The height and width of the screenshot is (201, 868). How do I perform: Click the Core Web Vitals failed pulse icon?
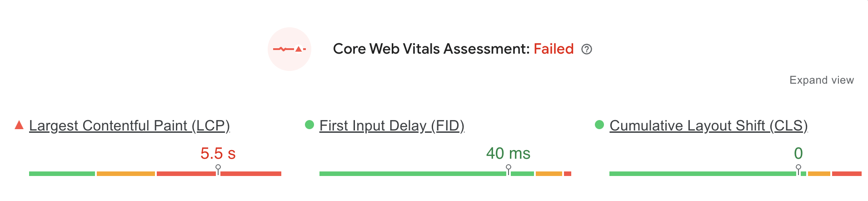[x=289, y=49]
